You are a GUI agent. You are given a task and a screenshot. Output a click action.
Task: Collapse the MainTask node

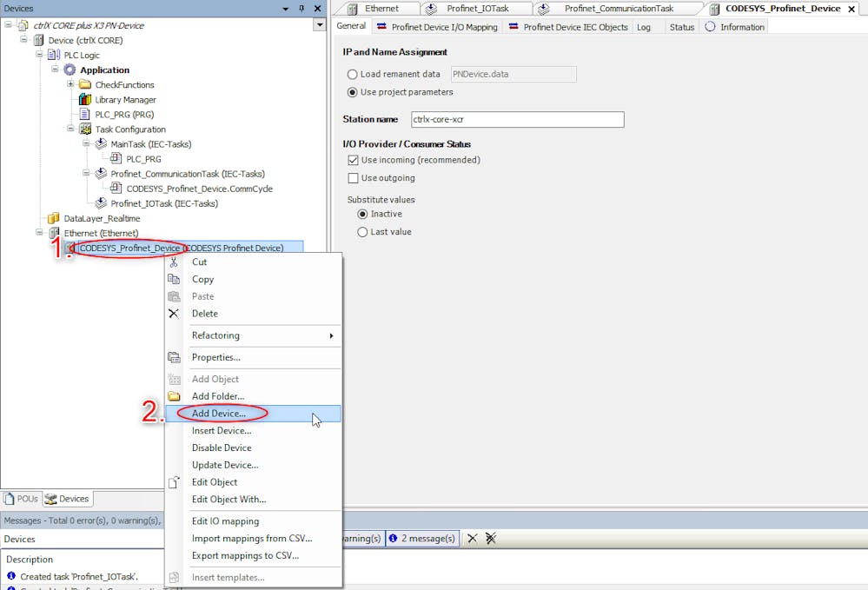(x=86, y=143)
